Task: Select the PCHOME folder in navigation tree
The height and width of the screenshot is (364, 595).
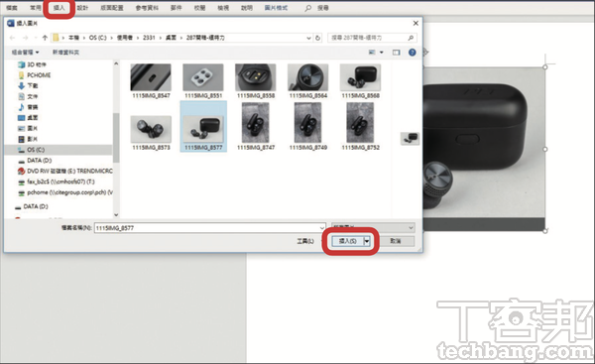Action: pos(35,75)
